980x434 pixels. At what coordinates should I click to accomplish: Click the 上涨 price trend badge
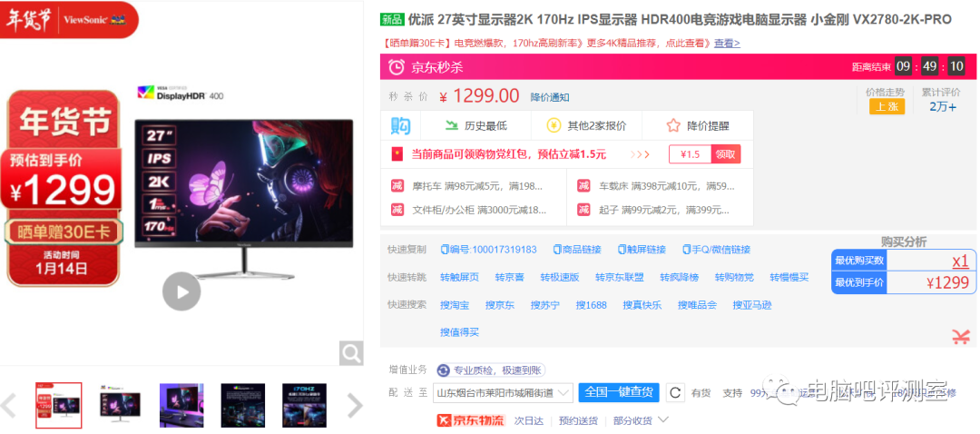(x=887, y=106)
